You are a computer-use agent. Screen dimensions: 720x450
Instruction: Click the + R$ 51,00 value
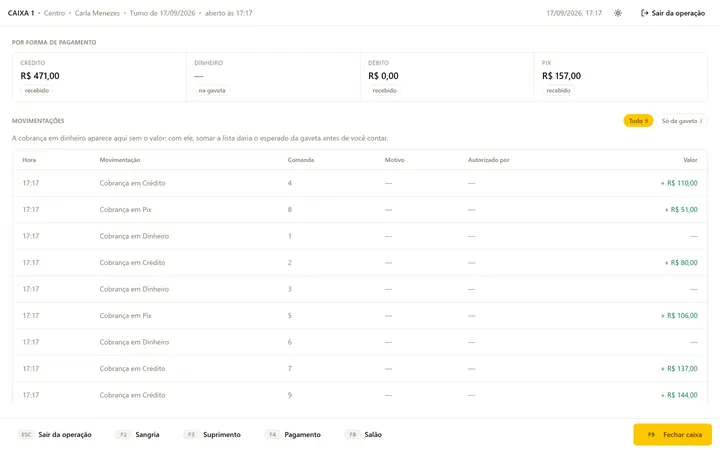point(681,209)
